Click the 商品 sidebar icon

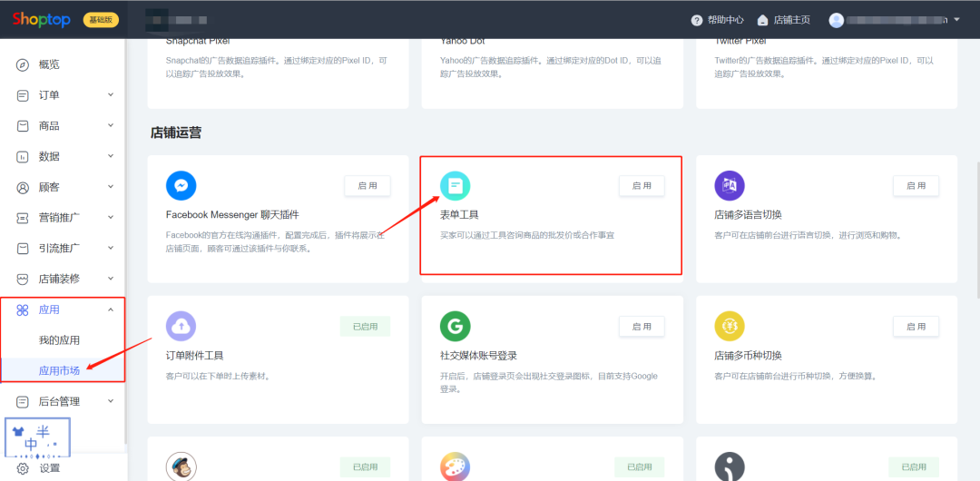pyautogui.click(x=23, y=126)
